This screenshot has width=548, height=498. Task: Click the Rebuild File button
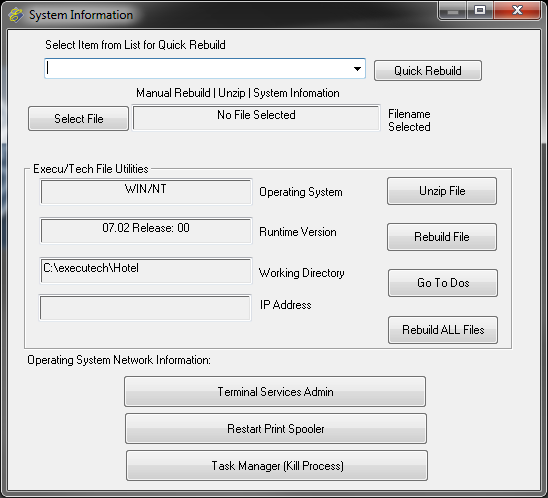pyautogui.click(x=442, y=237)
